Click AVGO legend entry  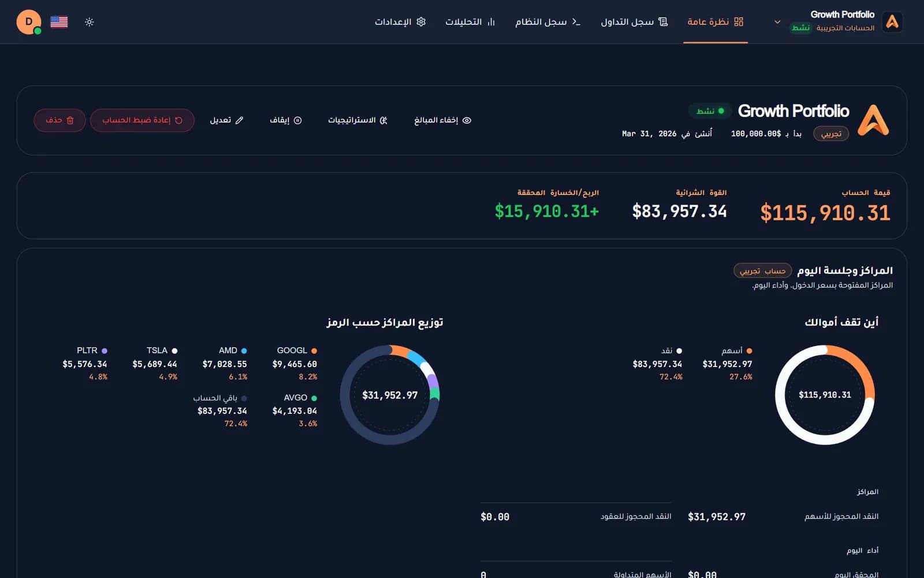tap(295, 410)
